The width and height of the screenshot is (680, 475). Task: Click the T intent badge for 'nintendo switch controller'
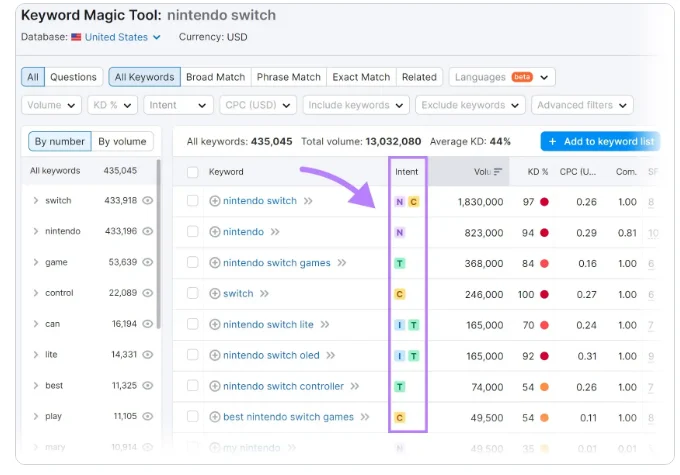click(x=399, y=387)
